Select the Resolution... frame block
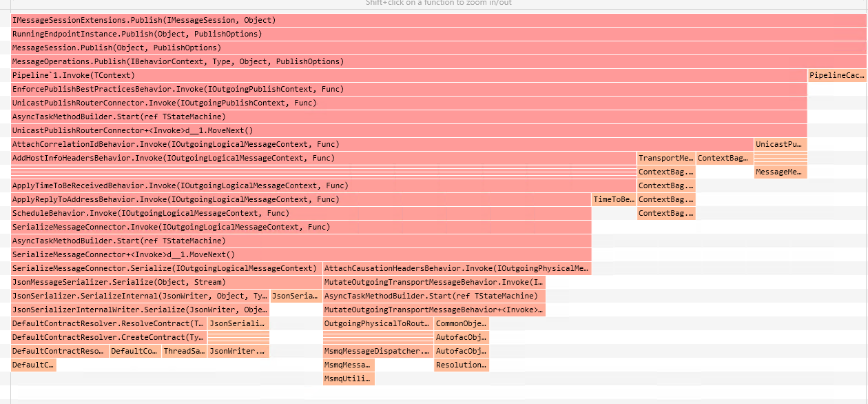 462,365
